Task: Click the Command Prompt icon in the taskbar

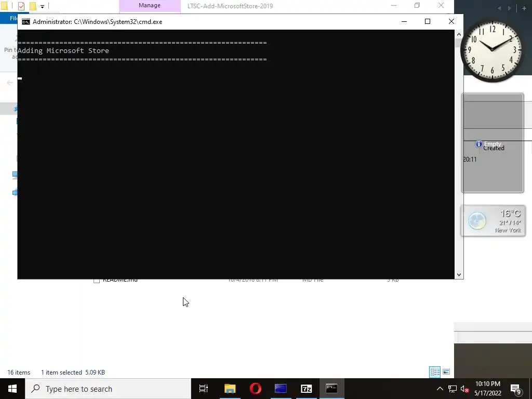Action: coord(331,389)
